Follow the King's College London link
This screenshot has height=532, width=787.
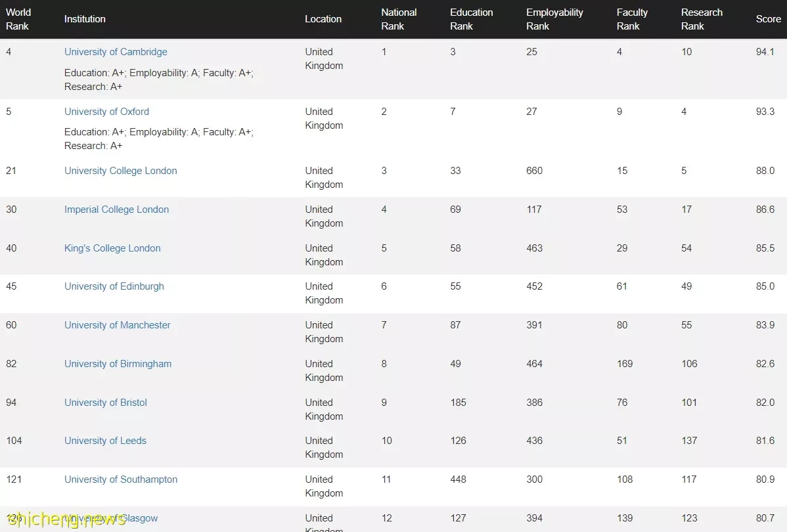pos(112,248)
